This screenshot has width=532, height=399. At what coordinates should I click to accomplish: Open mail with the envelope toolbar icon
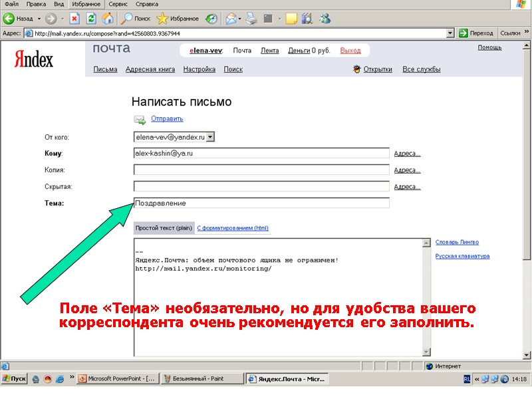[230, 19]
